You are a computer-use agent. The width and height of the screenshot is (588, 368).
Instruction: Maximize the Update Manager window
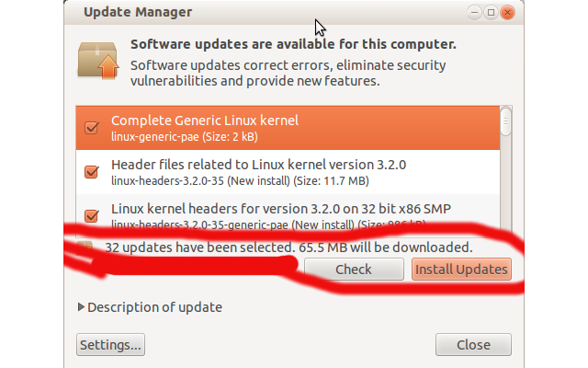[x=491, y=13]
